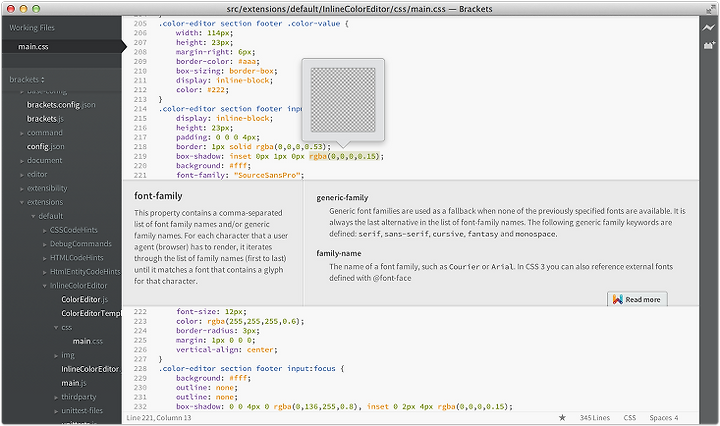The image size is (720, 426).
Task: Open brackets.config.json file
Action: pos(61,105)
